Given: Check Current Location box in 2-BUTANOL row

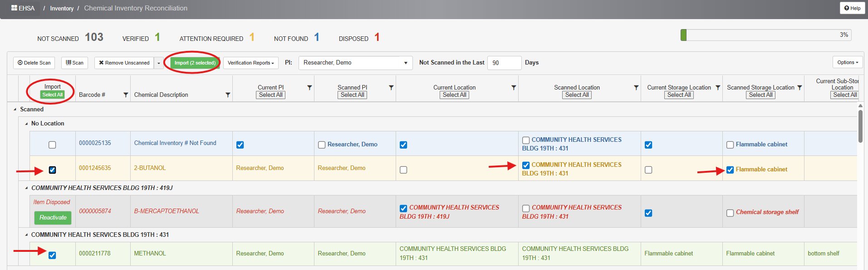Looking at the screenshot, I should pos(403,170).
